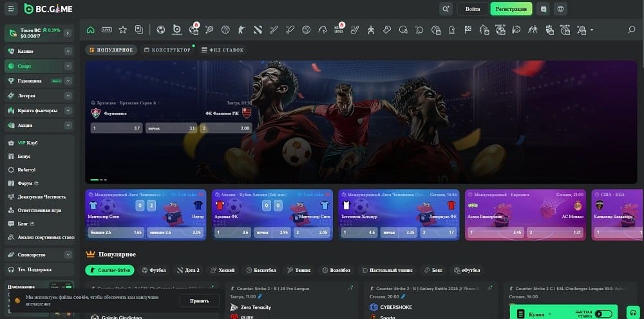Open the sports home icon
The height and width of the screenshot is (319, 644).
click(91, 30)
